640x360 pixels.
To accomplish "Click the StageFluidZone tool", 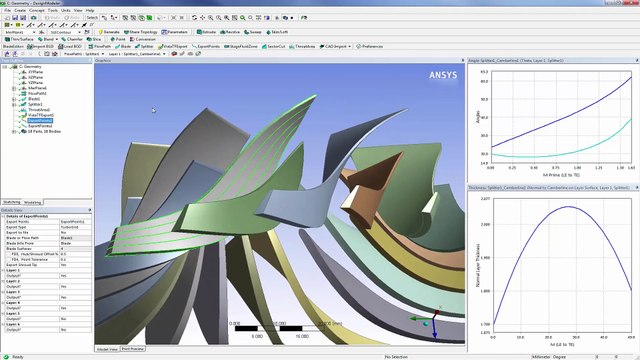I will [x=241, y=47].
